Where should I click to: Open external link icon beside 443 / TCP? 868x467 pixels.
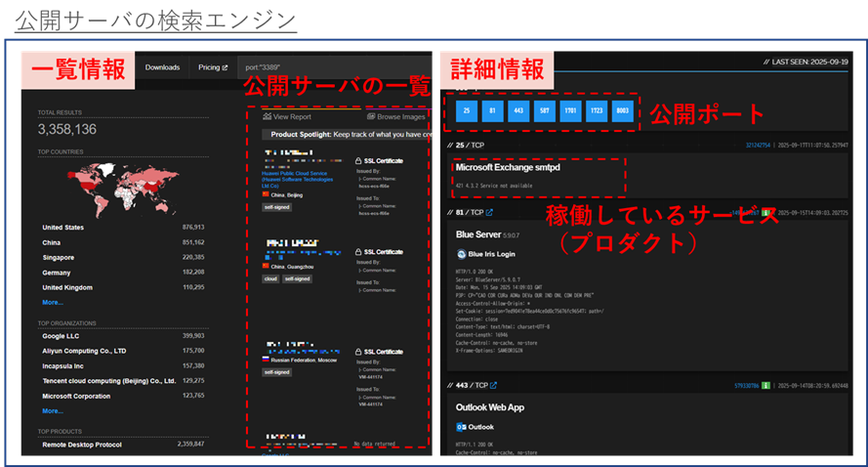[x=493, y=385]
